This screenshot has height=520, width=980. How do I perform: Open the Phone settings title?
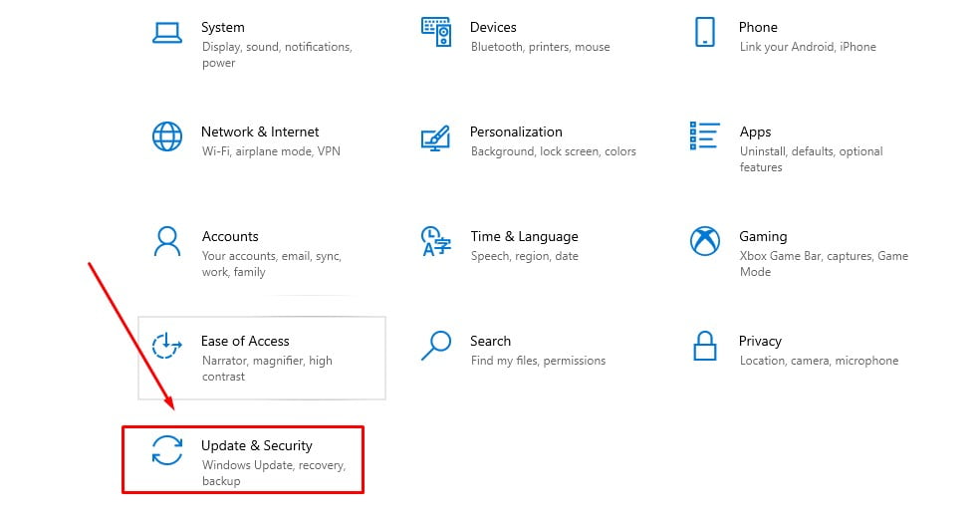tap(758, 28)
